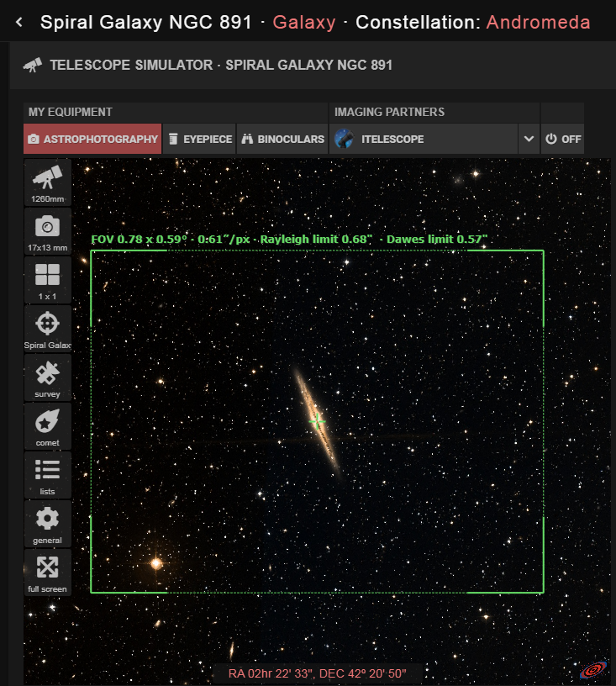Click the RA/DEC coordinates readout
616x686 pixels.
[318, 673]
